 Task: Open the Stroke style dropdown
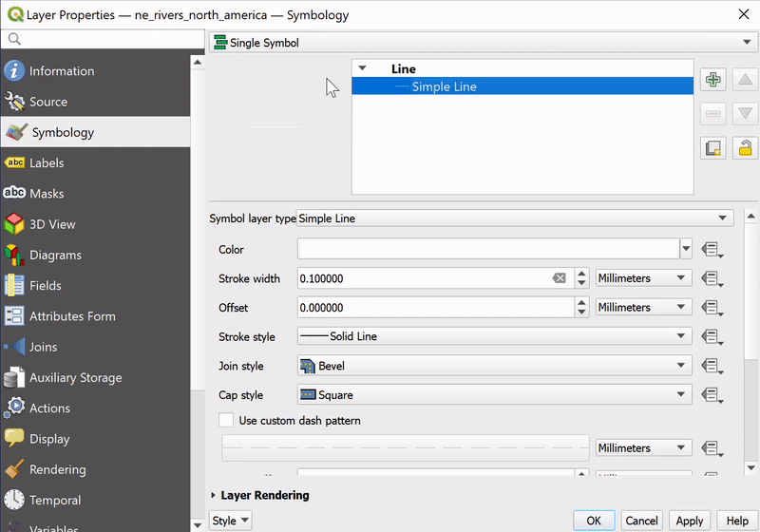tap(494, 336)
